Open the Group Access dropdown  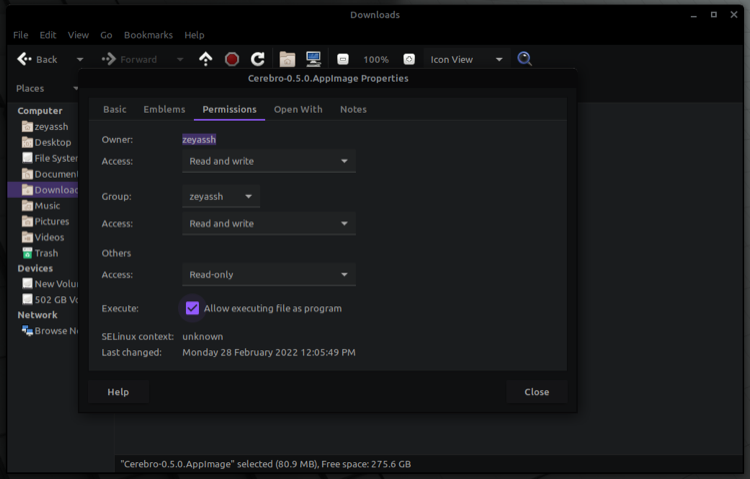click(x=269, y=223)
